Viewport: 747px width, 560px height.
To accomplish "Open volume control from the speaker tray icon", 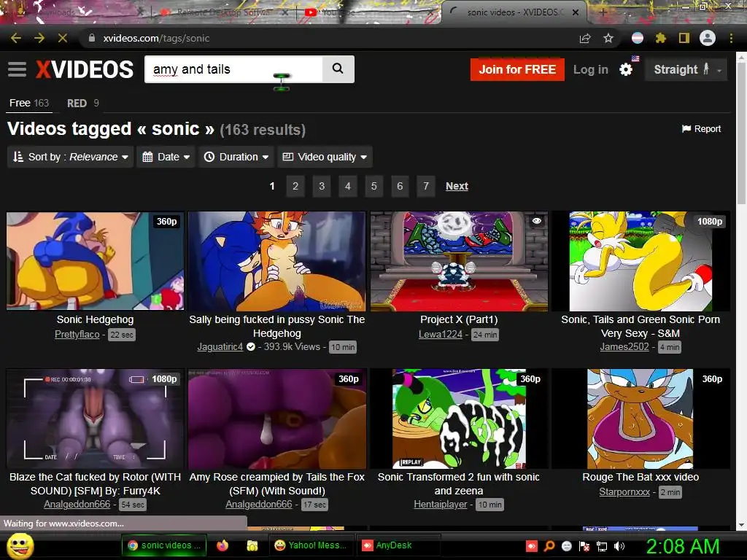I will (x=619, y=546).
